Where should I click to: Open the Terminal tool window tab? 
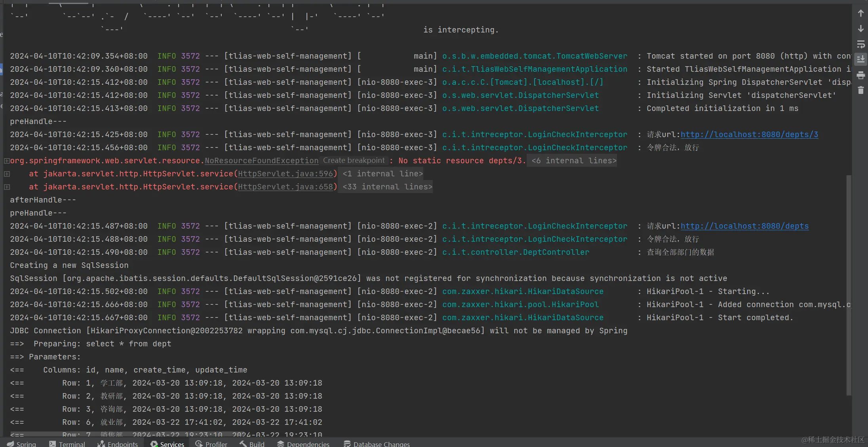coord(67,444)
